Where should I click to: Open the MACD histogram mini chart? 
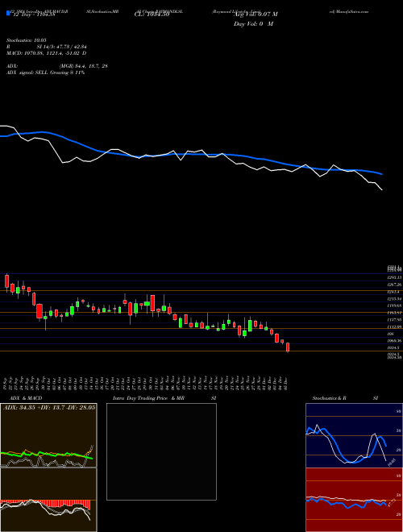click(48, 500)
